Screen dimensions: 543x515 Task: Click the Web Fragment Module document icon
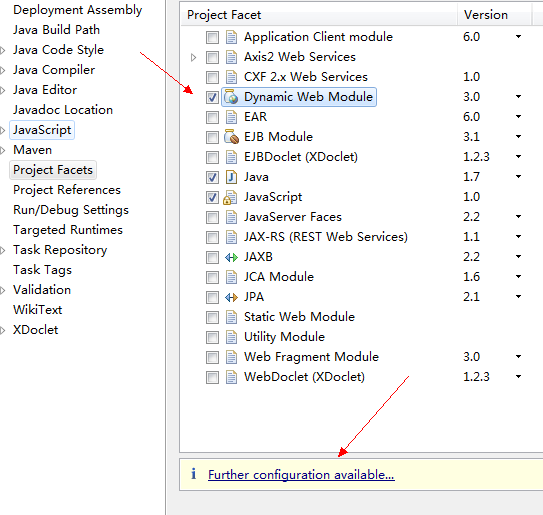click(231, 357)
